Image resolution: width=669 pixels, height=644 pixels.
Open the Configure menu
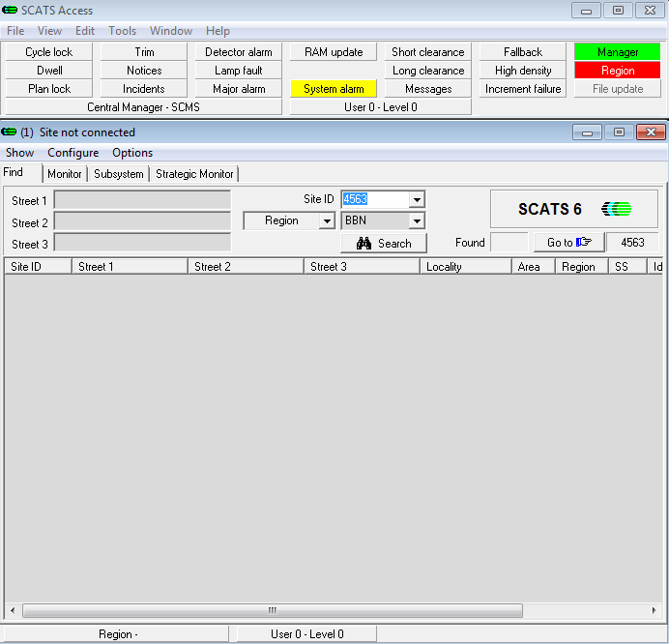point(73,153)
